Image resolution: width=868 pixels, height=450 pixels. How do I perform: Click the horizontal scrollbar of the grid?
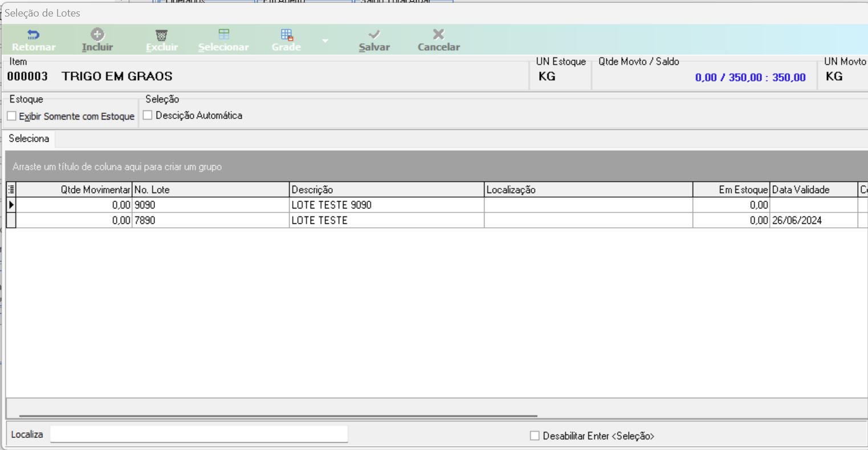[278, 416]
